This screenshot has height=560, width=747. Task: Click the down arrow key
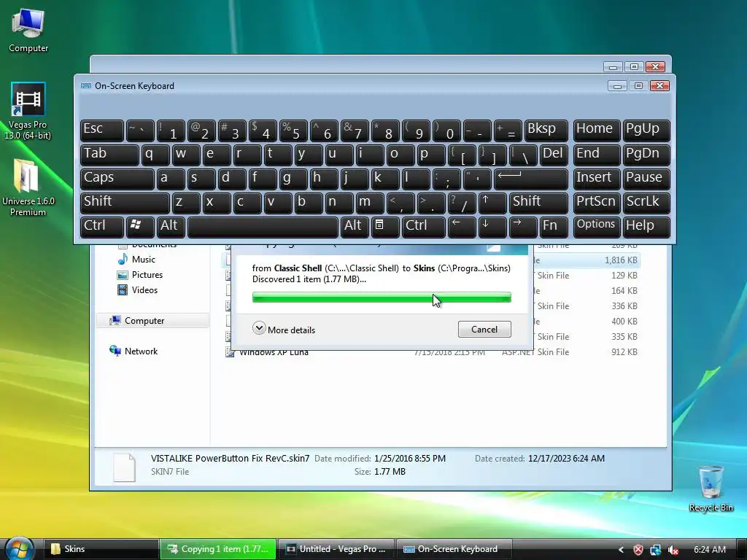(x=492, y=226)
